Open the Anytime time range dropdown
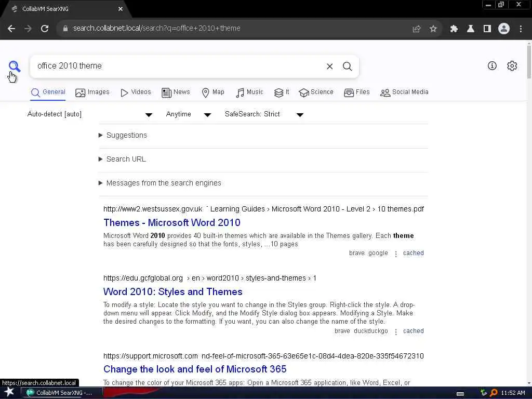Screen dimensions: 532x399 tap(188, 114)
